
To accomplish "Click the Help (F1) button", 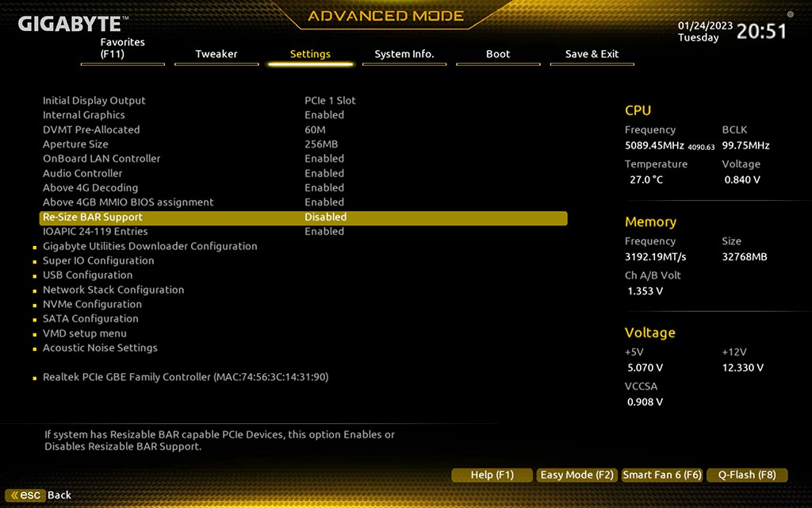I will (x=492, y=475).
